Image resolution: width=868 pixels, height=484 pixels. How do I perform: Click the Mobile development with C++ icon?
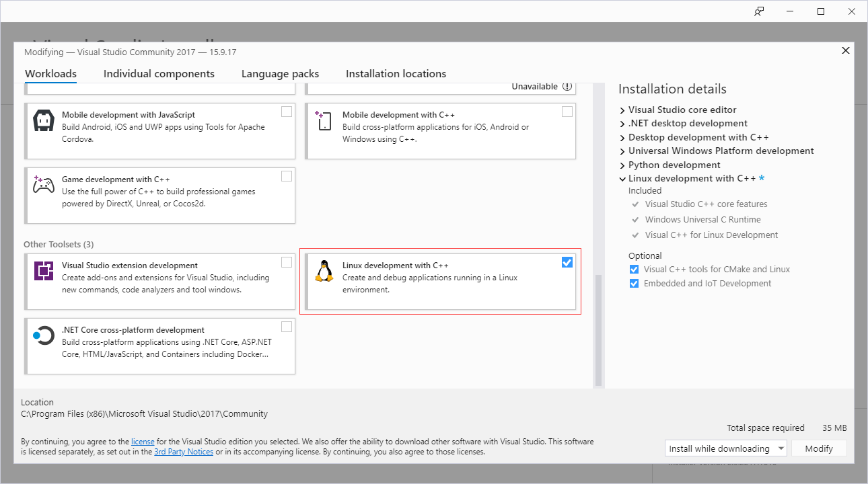click(x=324, y=121)
